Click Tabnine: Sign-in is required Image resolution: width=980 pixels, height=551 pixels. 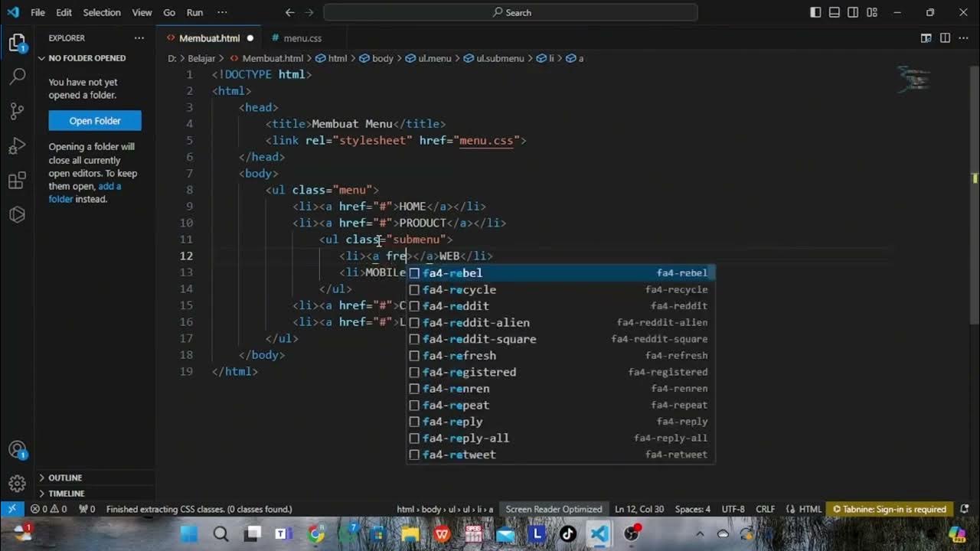(889, 509)
